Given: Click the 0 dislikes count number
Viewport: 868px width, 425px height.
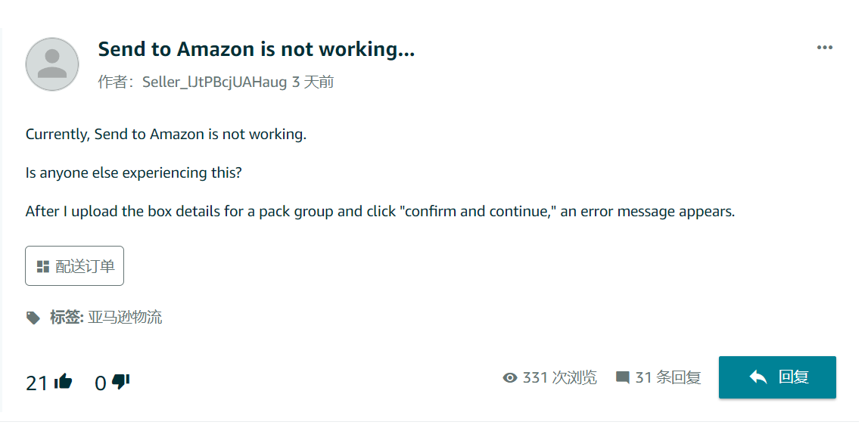Looking at the screenshot, I should point(100,383).
